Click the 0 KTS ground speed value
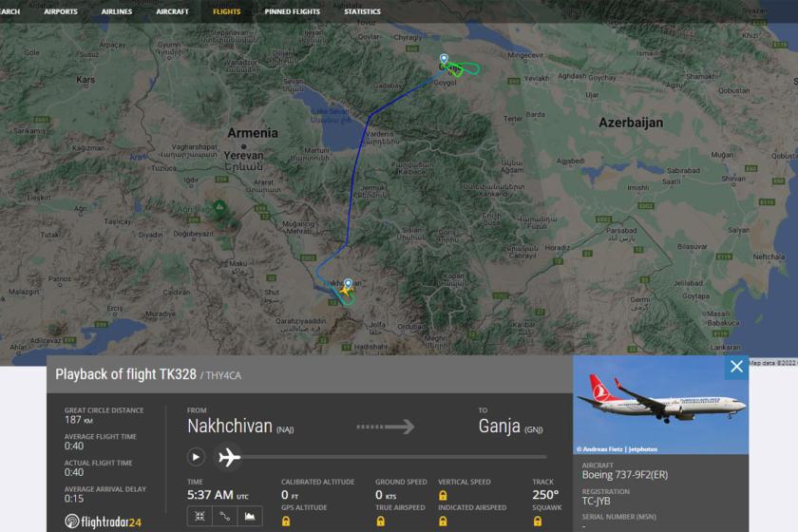Screen dimensions: 798x532 pyautogui.click(x=386, y=495)
